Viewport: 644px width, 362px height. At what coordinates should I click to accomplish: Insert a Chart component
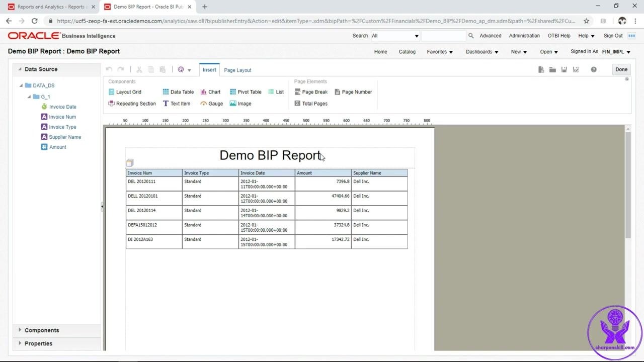click(x=210, y=92)
